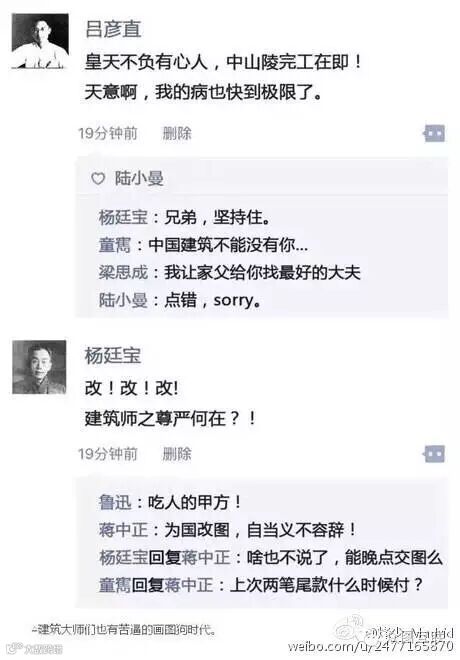Viewport: 460px width, 660px height.
Task: Open 杨廷宝 name link above 改!改!改!
Action: 113,356
